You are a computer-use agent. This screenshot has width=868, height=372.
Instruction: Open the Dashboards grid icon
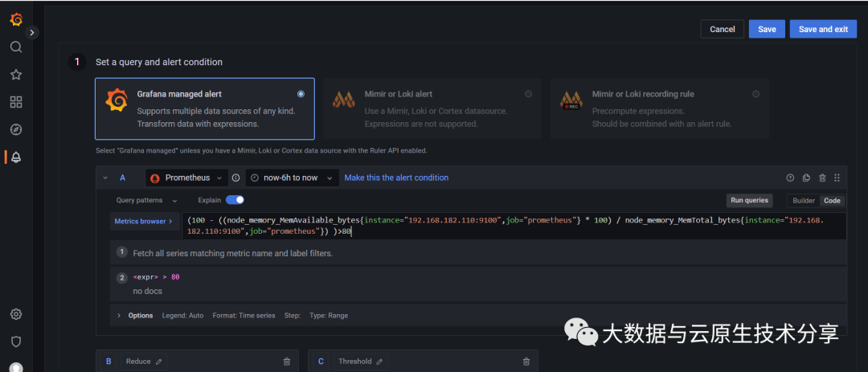(16, 102)
